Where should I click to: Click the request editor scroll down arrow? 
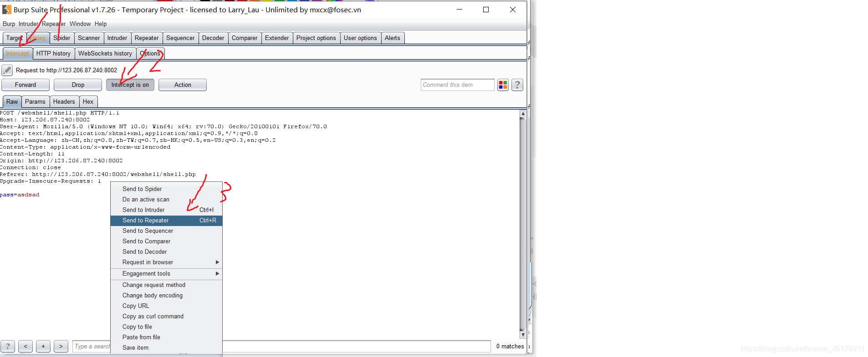click(x=523, y=334)
